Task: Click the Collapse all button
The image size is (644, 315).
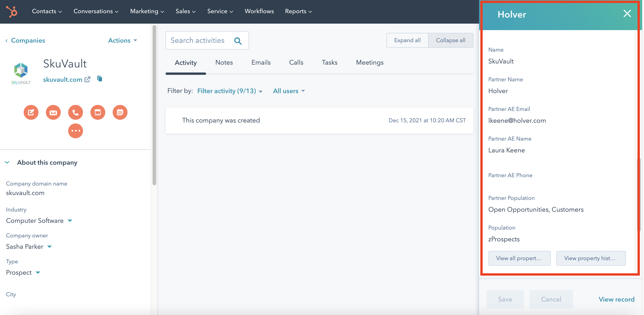Action: coord(450,40)
